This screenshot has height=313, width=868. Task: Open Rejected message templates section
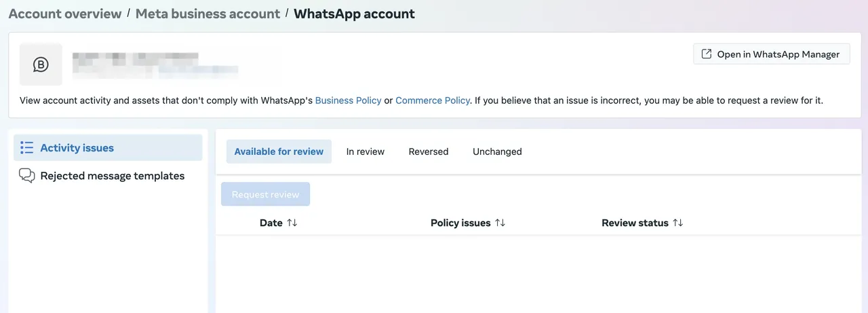[x=112, y=176]
